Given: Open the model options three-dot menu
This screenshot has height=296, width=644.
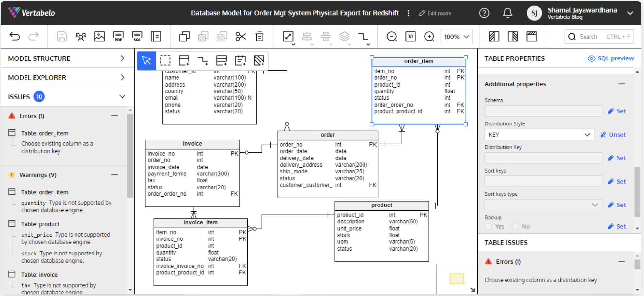Looking at the screenshot, I should click(408, 13).
